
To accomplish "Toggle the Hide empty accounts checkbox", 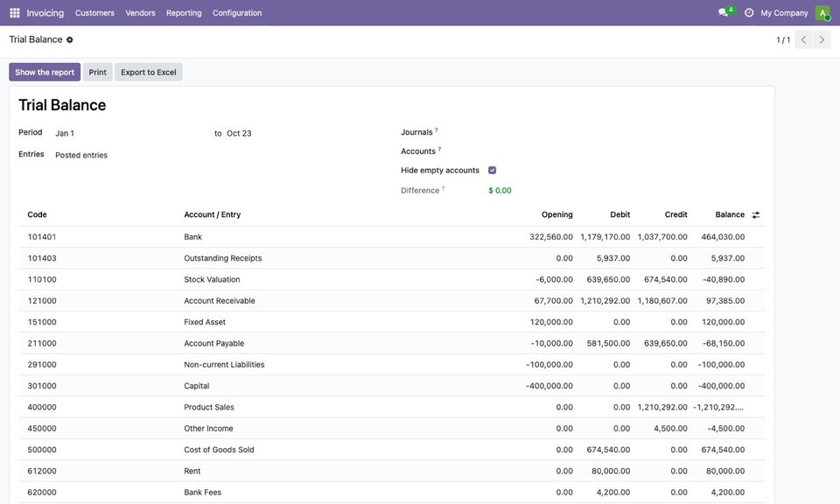I will pos(492,171).
